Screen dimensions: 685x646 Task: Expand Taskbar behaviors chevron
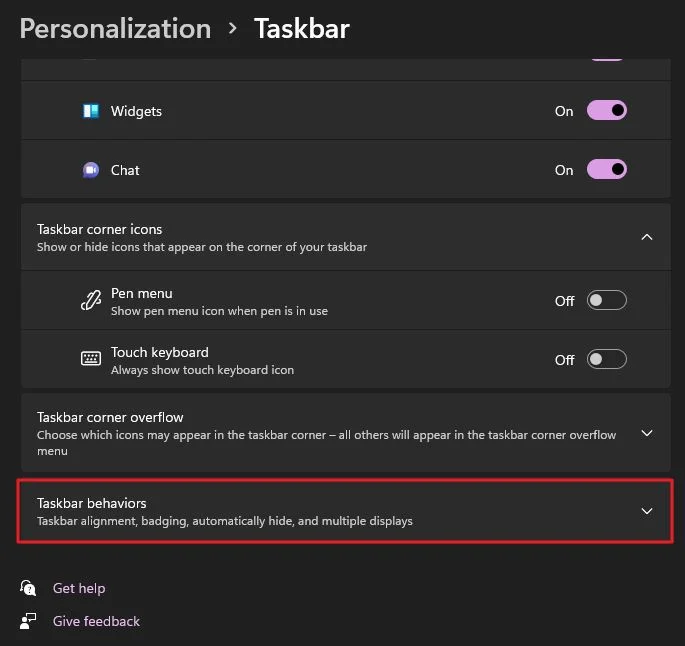(x=647, y=511)
